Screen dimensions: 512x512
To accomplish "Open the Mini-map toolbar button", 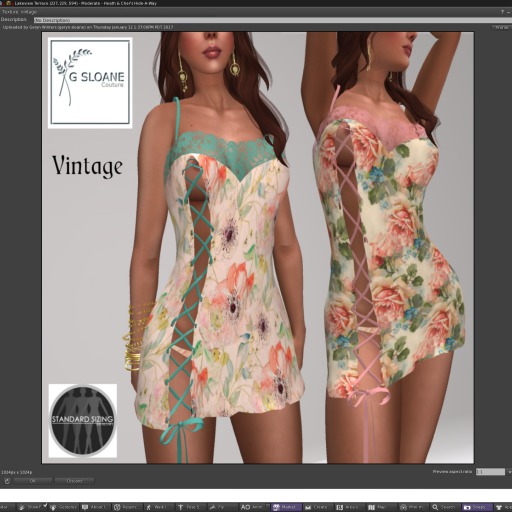I will pos(413,507).
